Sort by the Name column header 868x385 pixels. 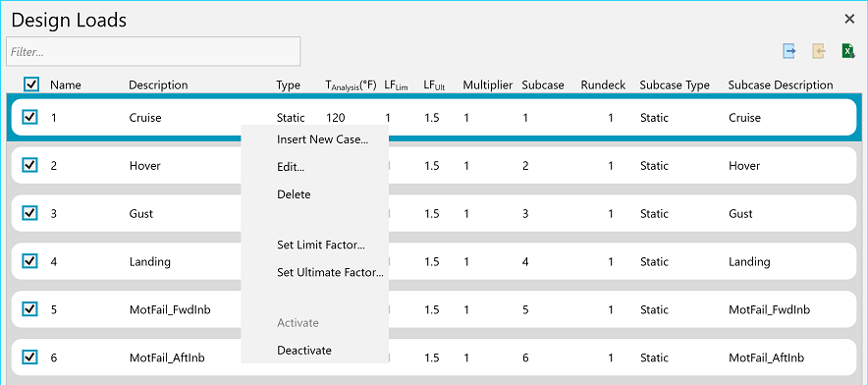[66, 85]
